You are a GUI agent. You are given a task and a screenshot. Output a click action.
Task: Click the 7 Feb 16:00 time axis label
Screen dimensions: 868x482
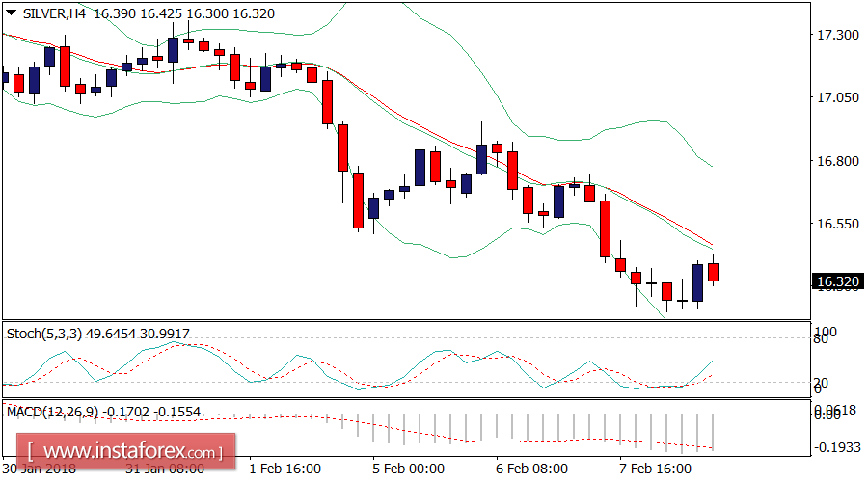(x=656, y=469)
